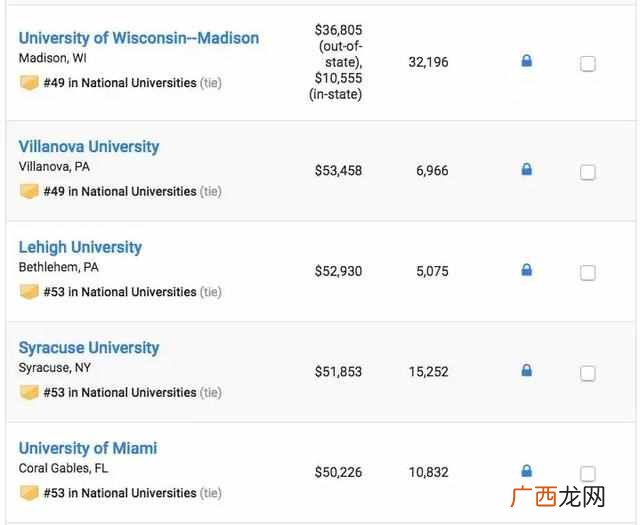Click ranking badge icon under Villanova University
Image resolution: width=640 pixels, height=525 pixels.
(29, 191)
